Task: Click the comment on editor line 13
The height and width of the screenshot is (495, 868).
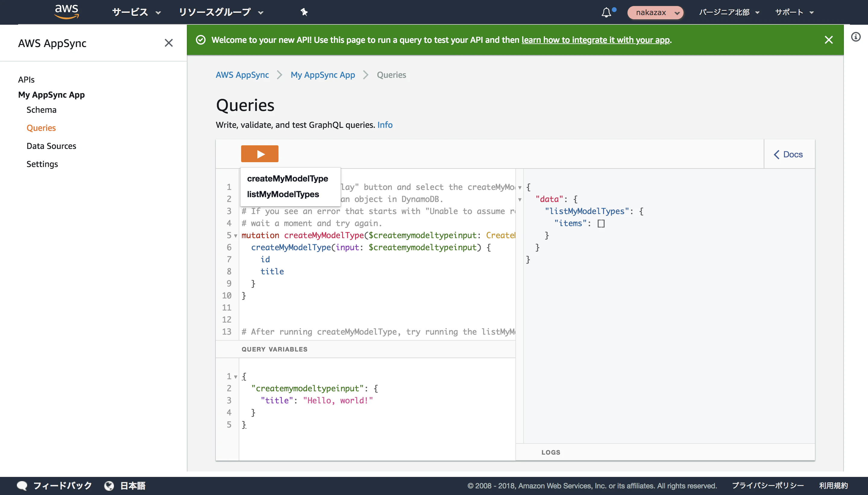Action: pos(379,332)
